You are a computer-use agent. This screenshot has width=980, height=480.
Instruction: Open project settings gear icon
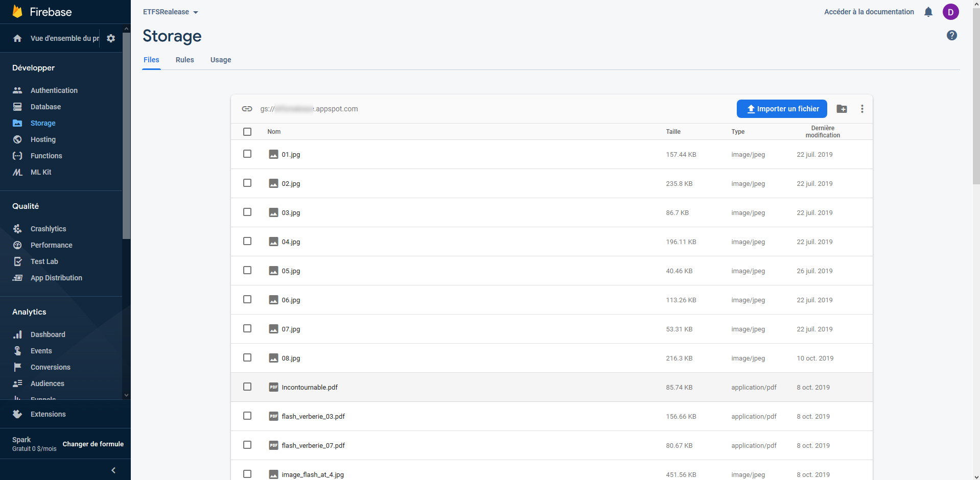(111, 38)
